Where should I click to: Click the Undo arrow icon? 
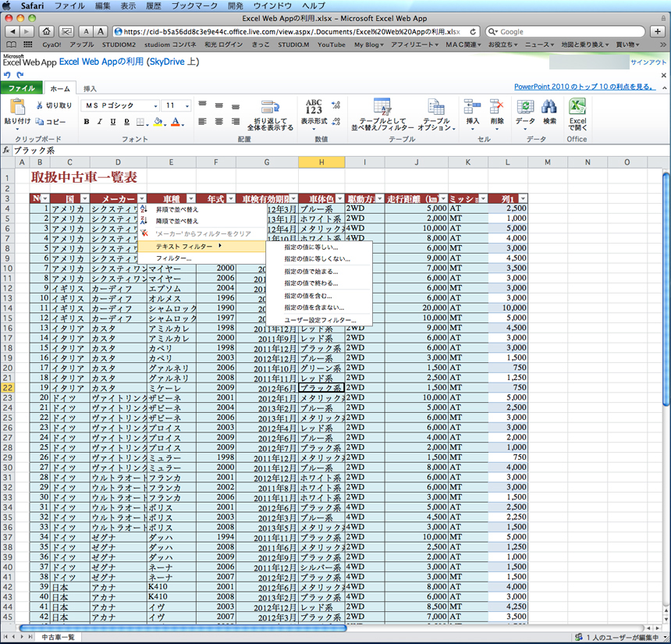7,75
